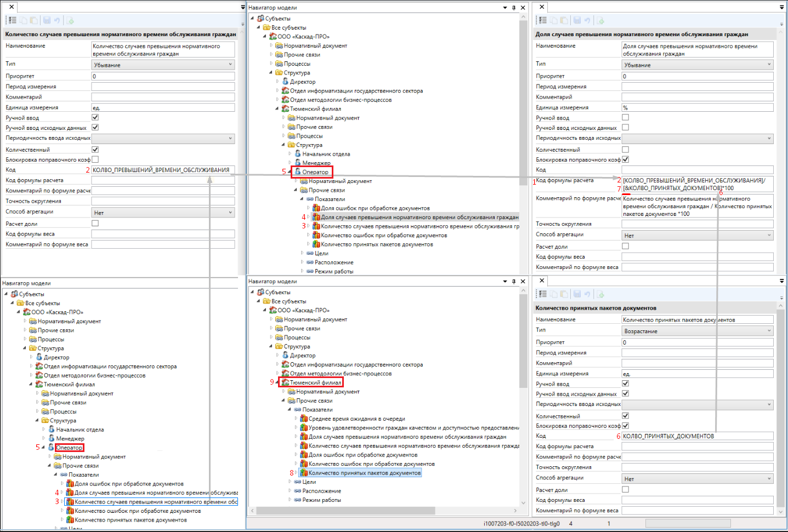Click copy icon in 'Количество случаев превышения' panel toolbar

tap(25, 20)
